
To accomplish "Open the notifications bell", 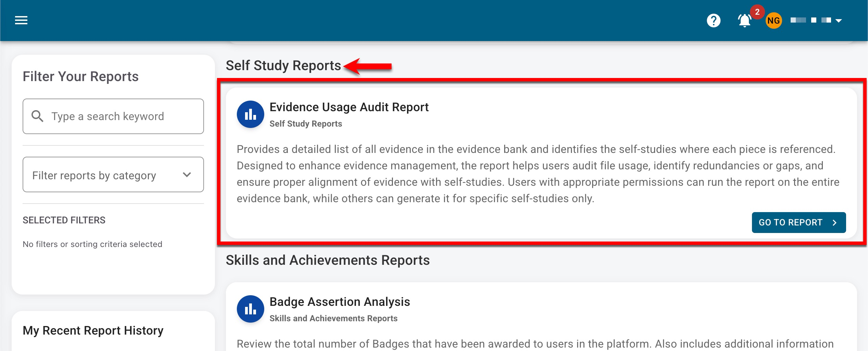I will (x=744, y=21).
